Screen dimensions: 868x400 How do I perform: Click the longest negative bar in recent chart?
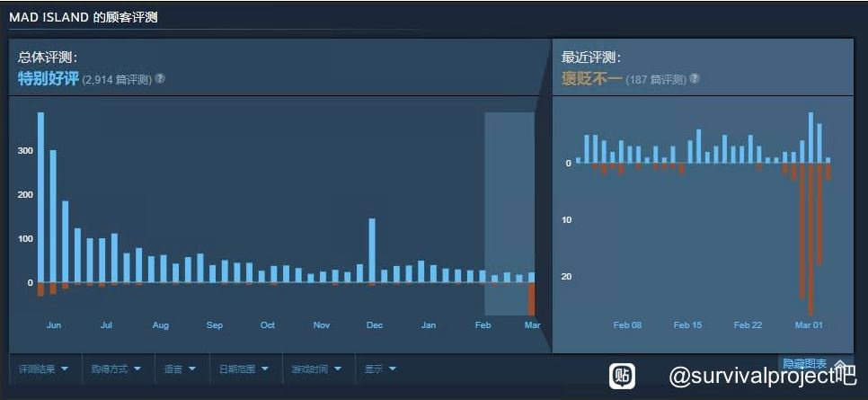tap(811, 239)
